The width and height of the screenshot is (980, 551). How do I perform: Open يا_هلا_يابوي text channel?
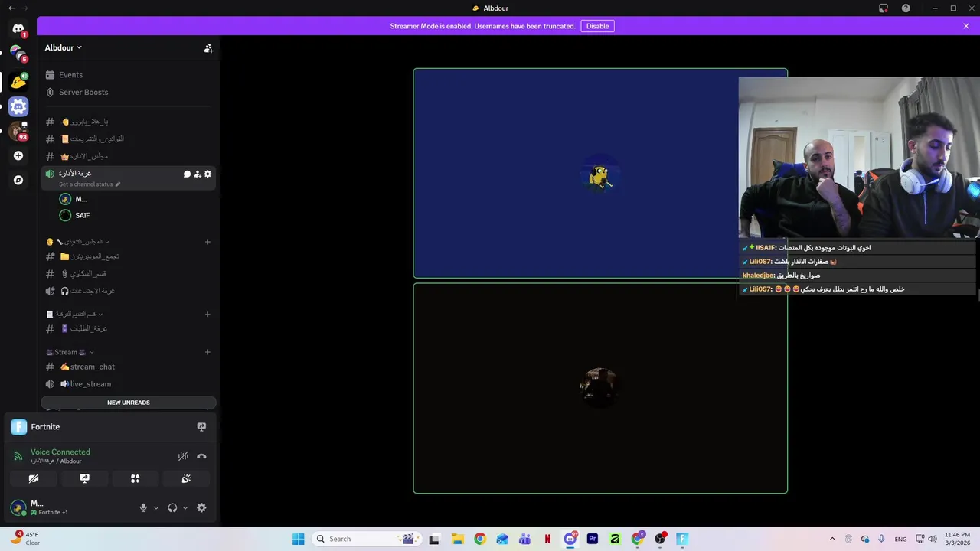pos(129,122)
